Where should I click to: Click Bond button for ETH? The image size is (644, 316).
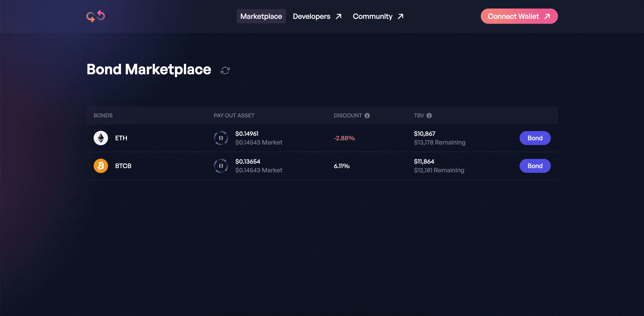(x=535, y=138)
